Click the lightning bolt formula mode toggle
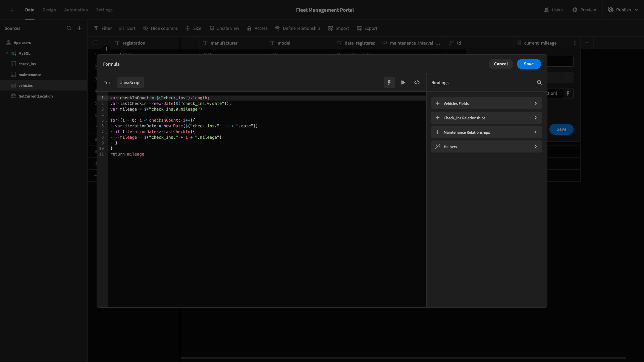 (389, 83)
